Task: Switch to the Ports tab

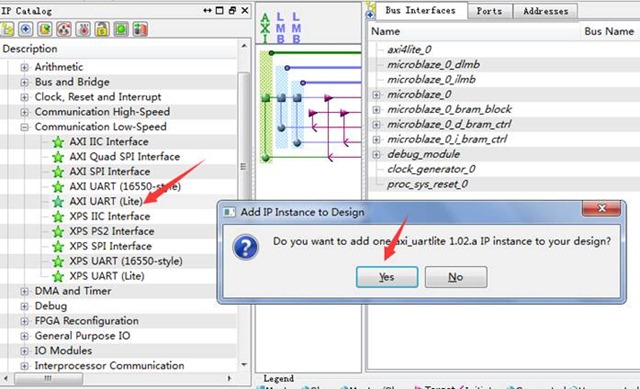Action: pyautogui.click(x=489, y=11)
